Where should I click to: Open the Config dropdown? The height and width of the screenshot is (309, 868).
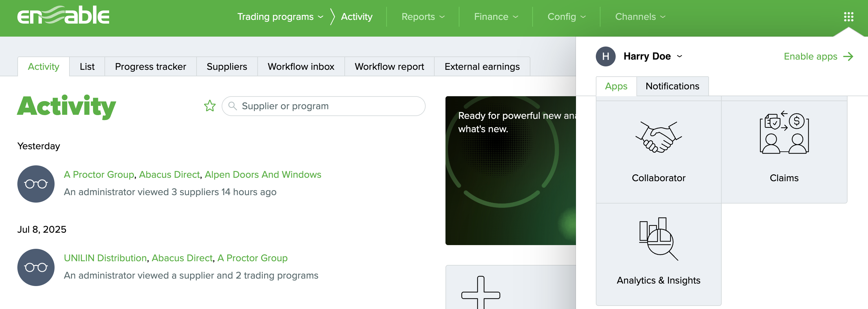tap(566, 16)
